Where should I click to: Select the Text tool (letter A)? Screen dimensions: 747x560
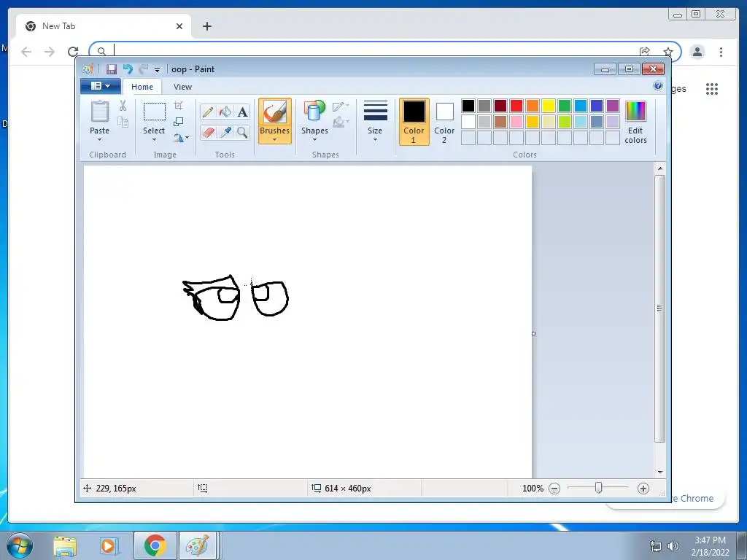[242, 112]
